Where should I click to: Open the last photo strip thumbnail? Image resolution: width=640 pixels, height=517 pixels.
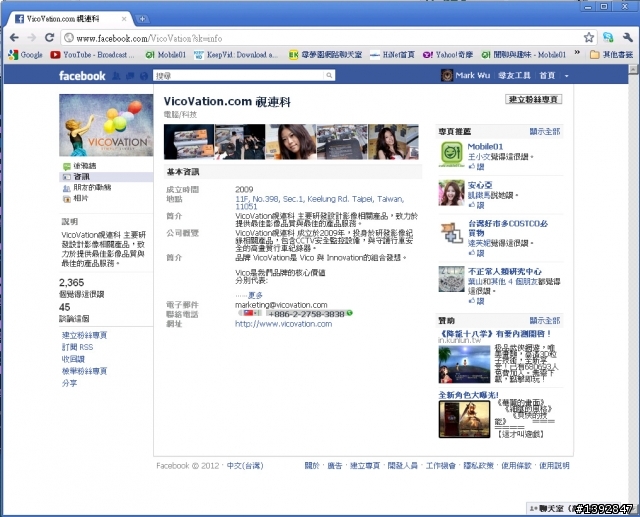(x=393, y=142)
